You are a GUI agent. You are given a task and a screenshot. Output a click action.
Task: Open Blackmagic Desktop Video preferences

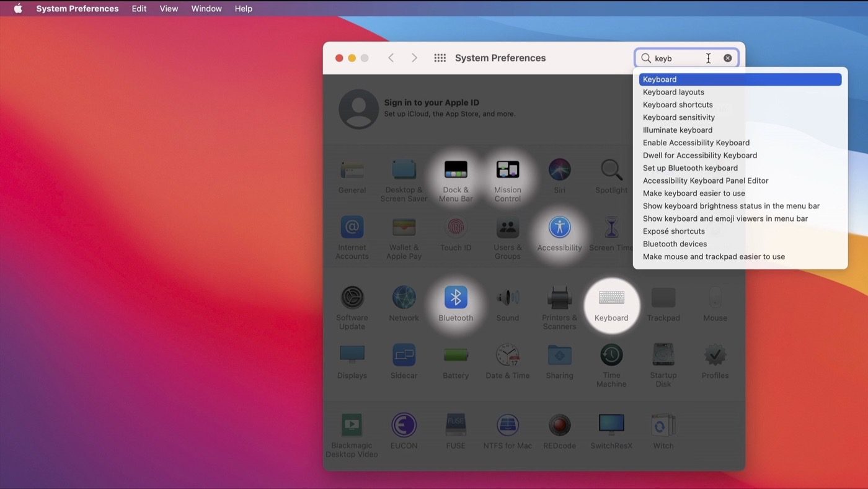tap(352, 425)
